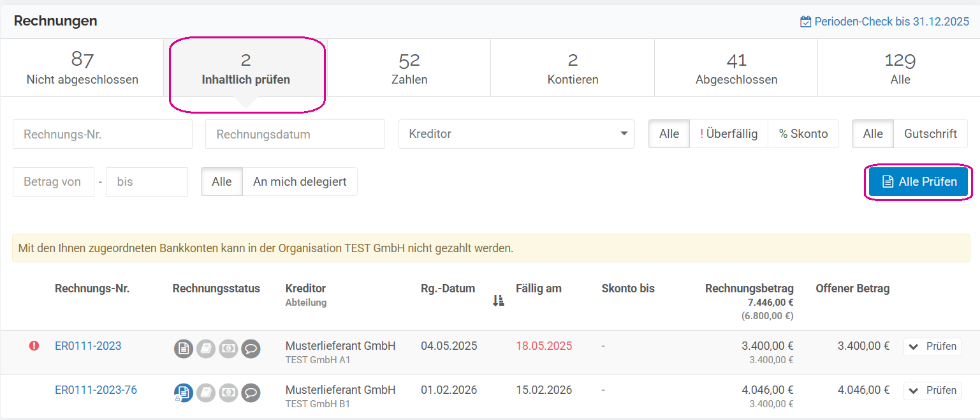Click the Rg.-Datum sort order icon
The height and width of the screenshot is (420, 980).
pos(499,301)
